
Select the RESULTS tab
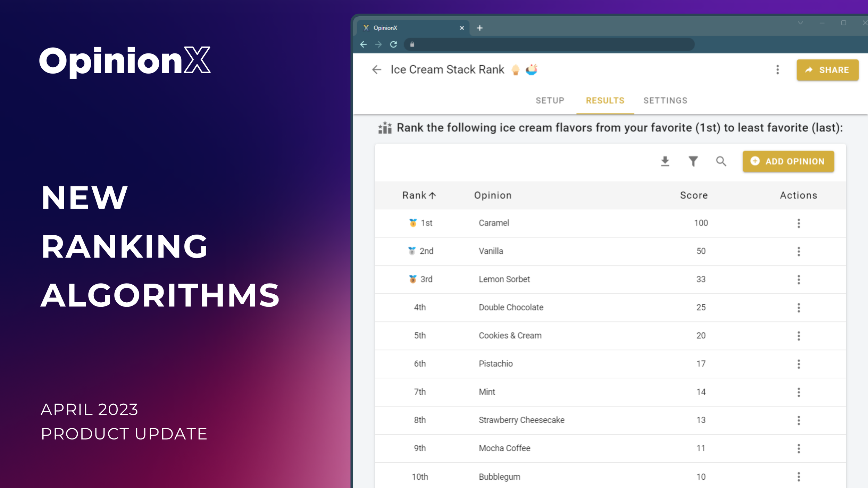coord(605,101)
